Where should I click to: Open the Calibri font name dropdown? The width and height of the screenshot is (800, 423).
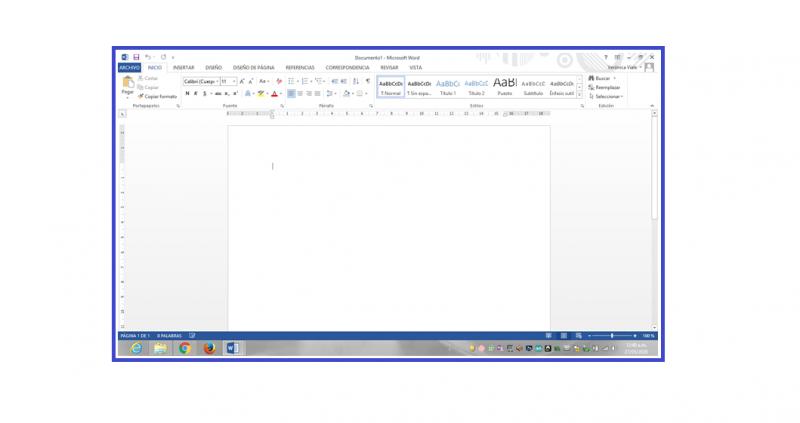[199, 81]
